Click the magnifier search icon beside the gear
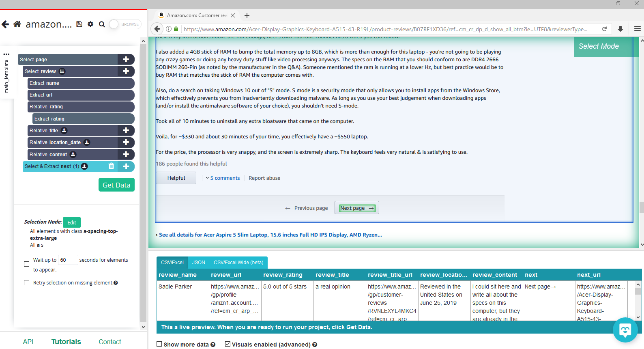The width and height of the screenshot is (644, 349). (102, 24)
